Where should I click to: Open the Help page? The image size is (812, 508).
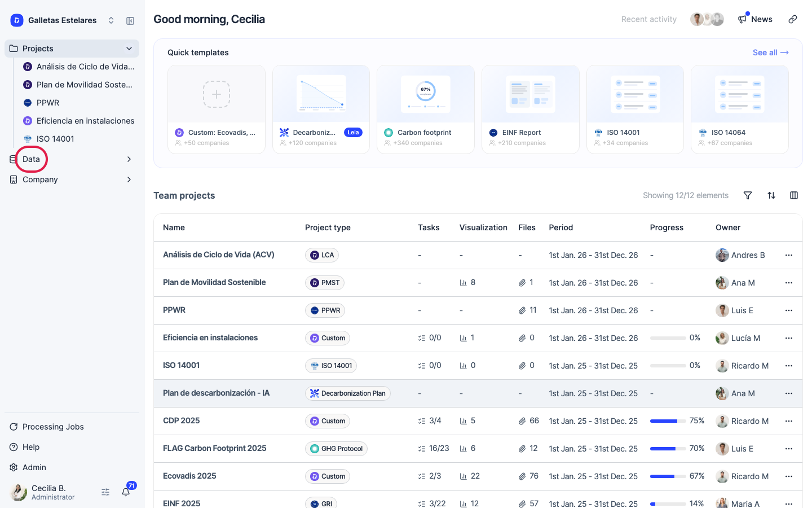31,447
